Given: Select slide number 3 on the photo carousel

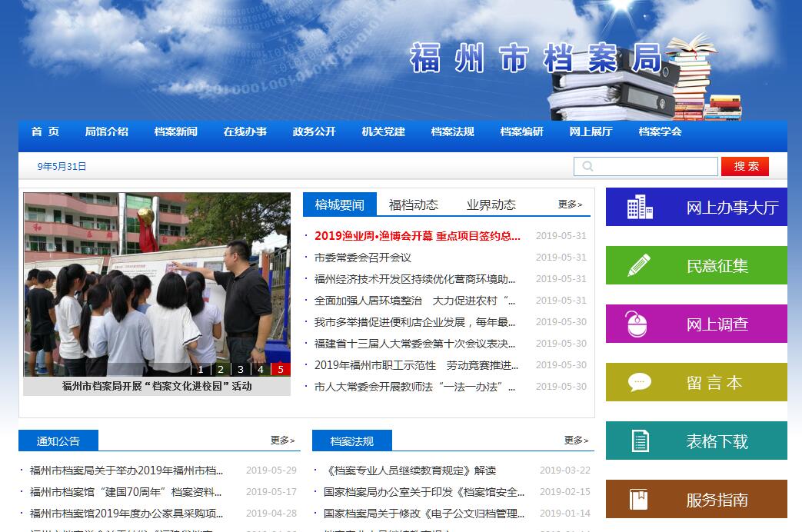Looking at the screenshot, I should coord(241,369).
